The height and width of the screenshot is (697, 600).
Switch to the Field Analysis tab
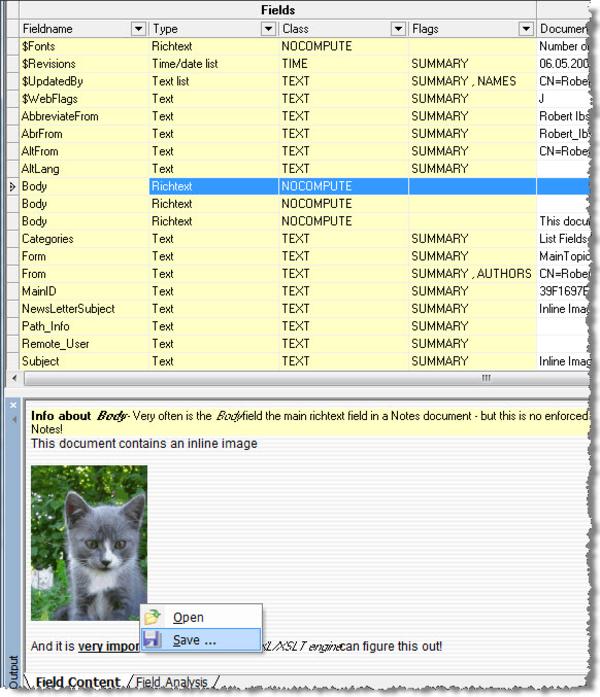tap(172, 682)
